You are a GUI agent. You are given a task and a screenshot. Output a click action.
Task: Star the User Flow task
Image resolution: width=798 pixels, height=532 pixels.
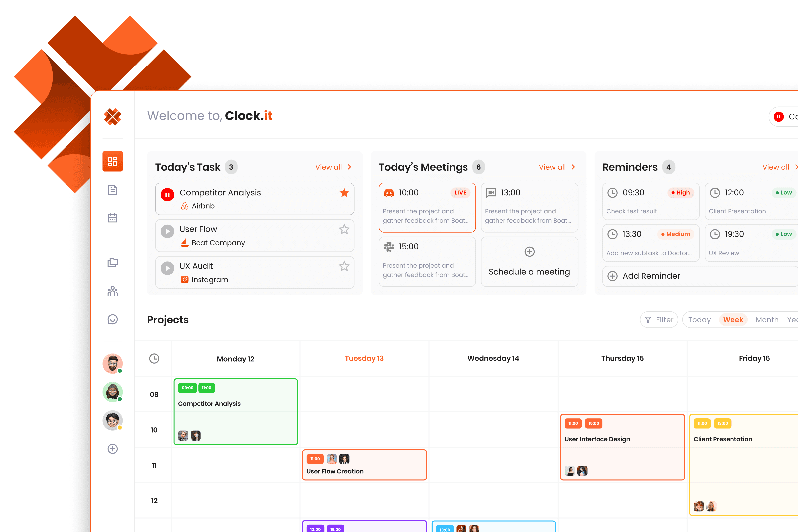pos(344,230)
